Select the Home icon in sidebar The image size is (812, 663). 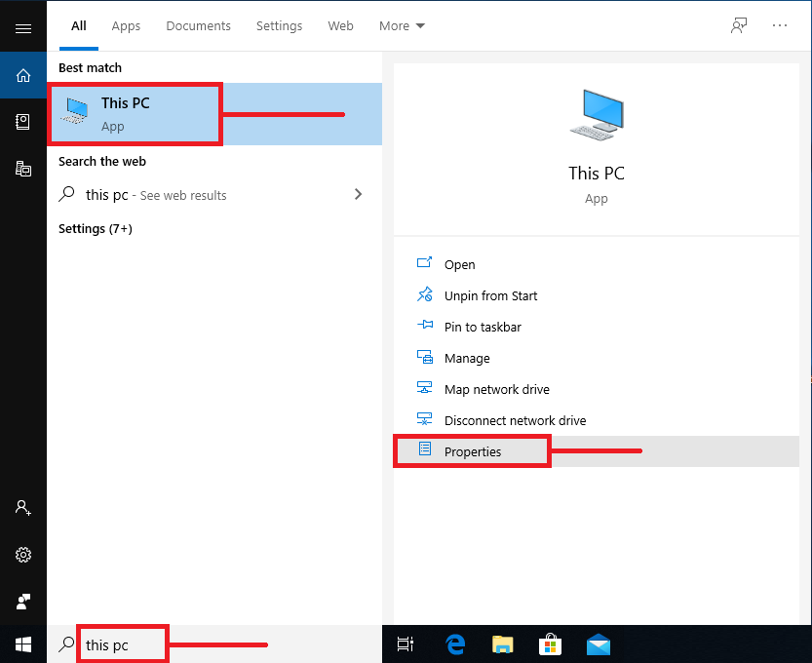tap(23, 76)
